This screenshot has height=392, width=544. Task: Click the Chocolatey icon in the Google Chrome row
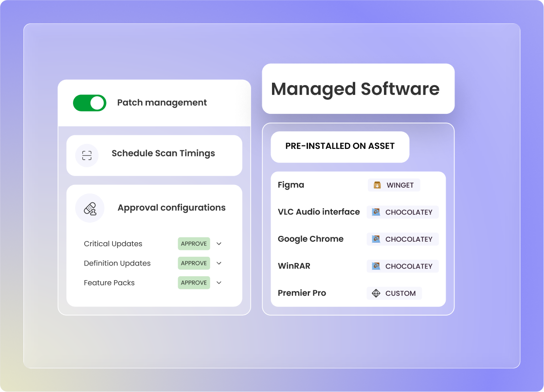[x=376, y=239]
